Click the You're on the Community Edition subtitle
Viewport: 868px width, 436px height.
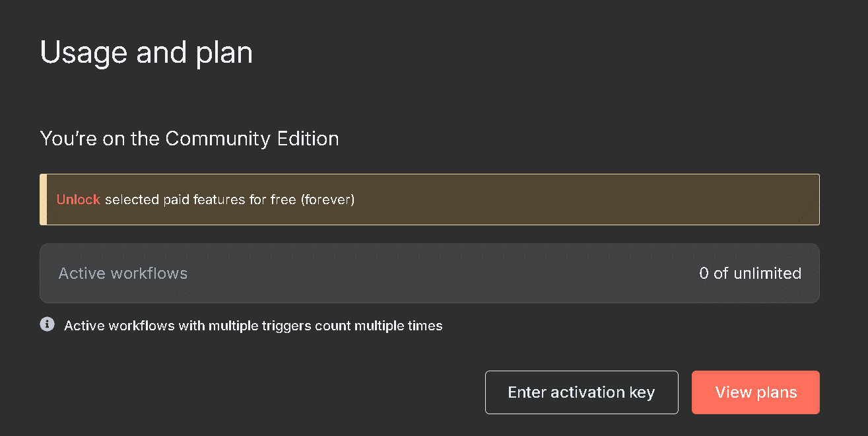[x=189, y=139]
